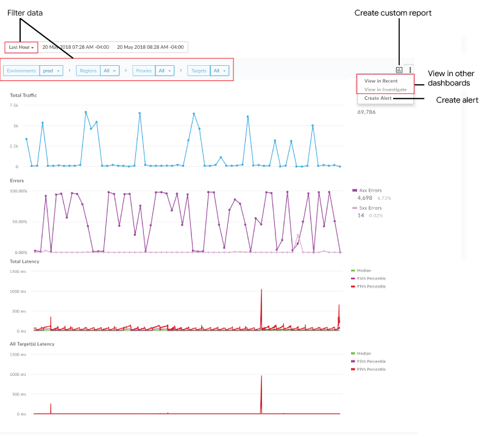
Task: Click the Environments breadcrumb chevron separator
Action: coord(69,71)
